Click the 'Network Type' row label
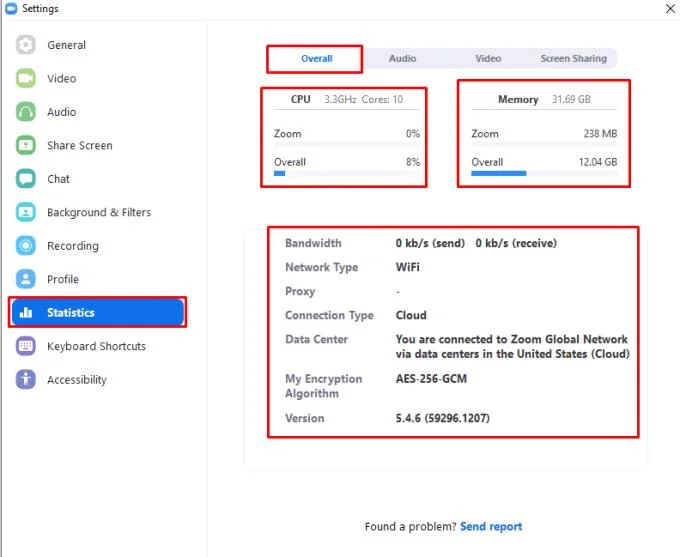 coord(321,267)
